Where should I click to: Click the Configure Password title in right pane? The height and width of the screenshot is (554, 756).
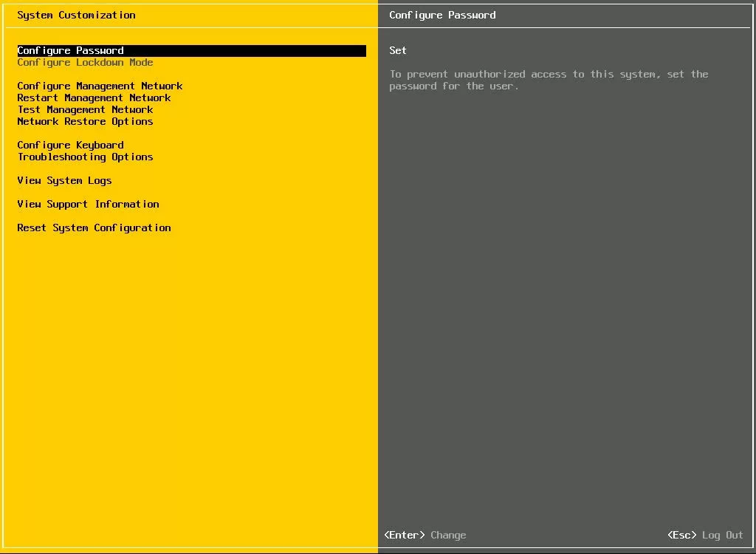click(x=442, y=16)
